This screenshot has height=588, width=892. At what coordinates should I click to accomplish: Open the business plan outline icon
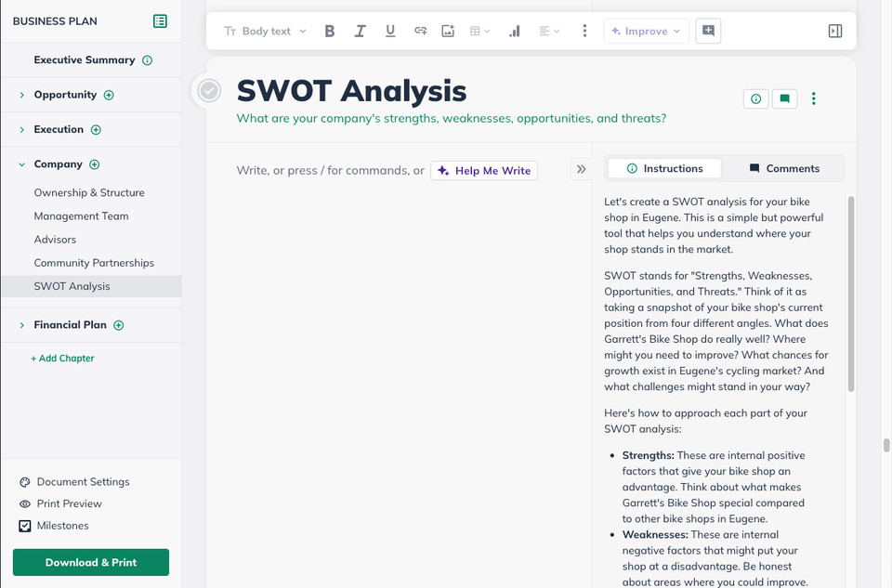160,21
